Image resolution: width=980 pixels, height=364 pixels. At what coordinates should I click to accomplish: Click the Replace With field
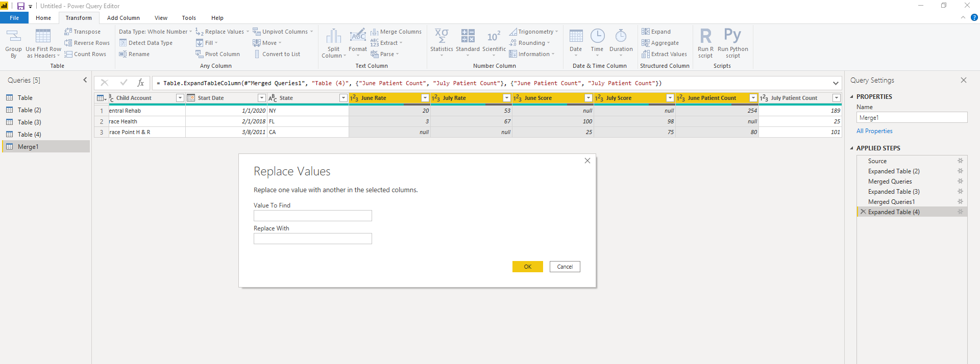coord(313,239)
